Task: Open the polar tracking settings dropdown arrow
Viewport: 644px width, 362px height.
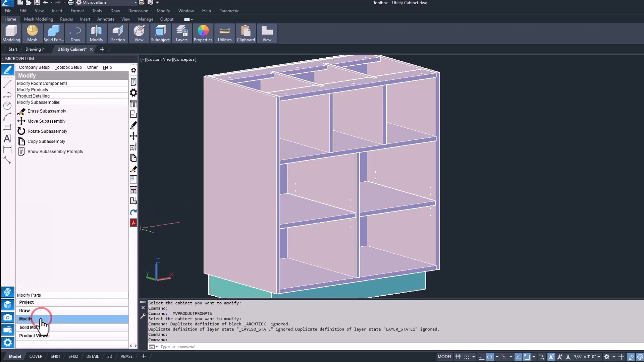Action: tap(497, 357)
